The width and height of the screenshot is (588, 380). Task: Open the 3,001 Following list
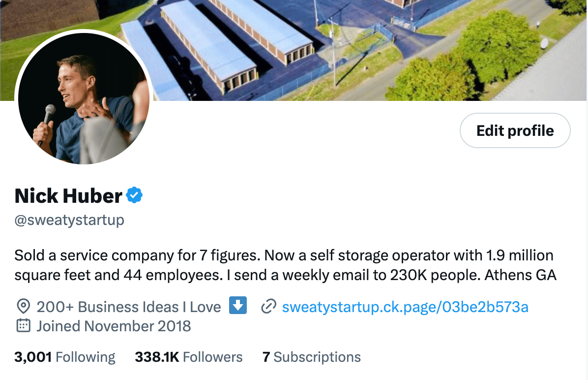point(65,357)
